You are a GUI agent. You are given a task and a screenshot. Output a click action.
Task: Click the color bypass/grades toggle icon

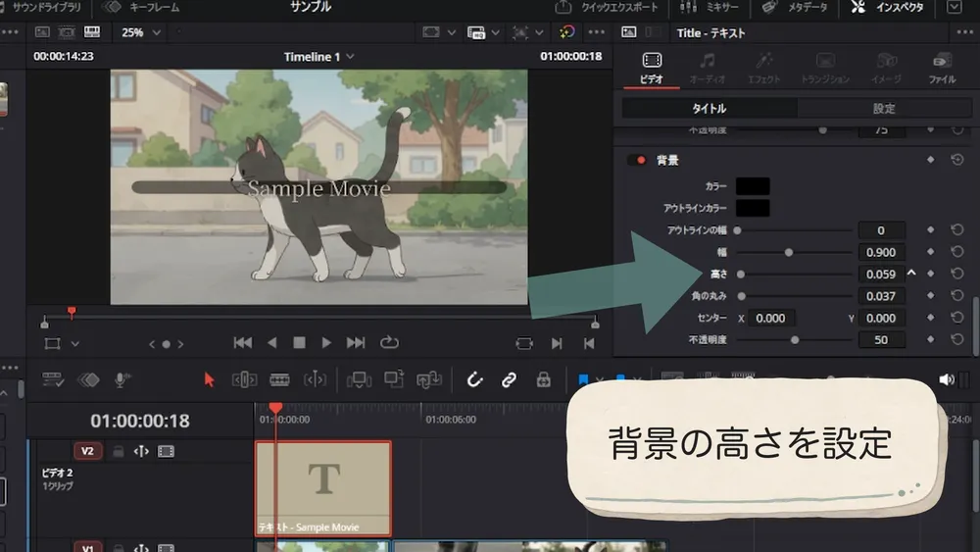coord(566,32)
